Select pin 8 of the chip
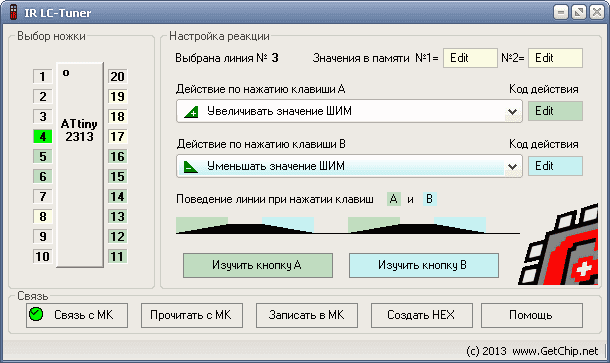Viewport: 610px width, 363px height. [x=42, y=216]
